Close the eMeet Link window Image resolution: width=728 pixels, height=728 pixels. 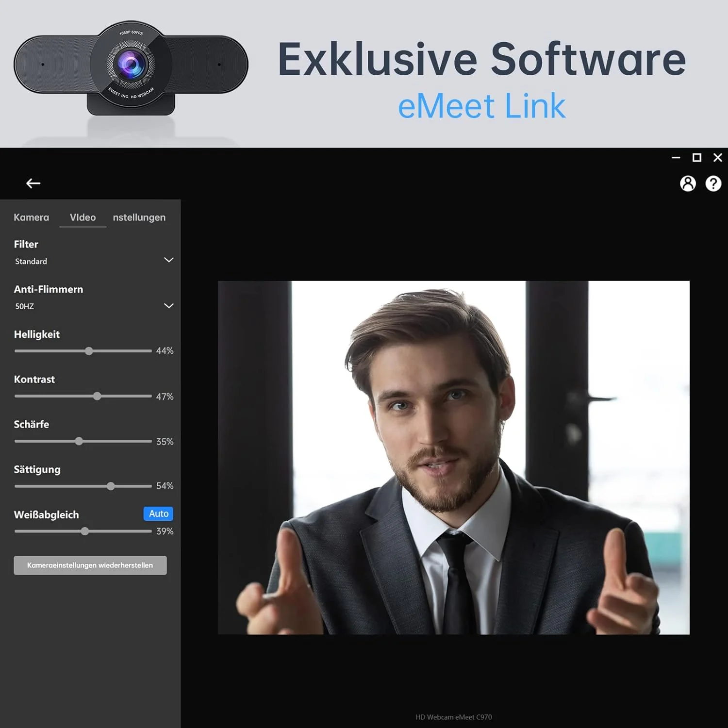718,158
